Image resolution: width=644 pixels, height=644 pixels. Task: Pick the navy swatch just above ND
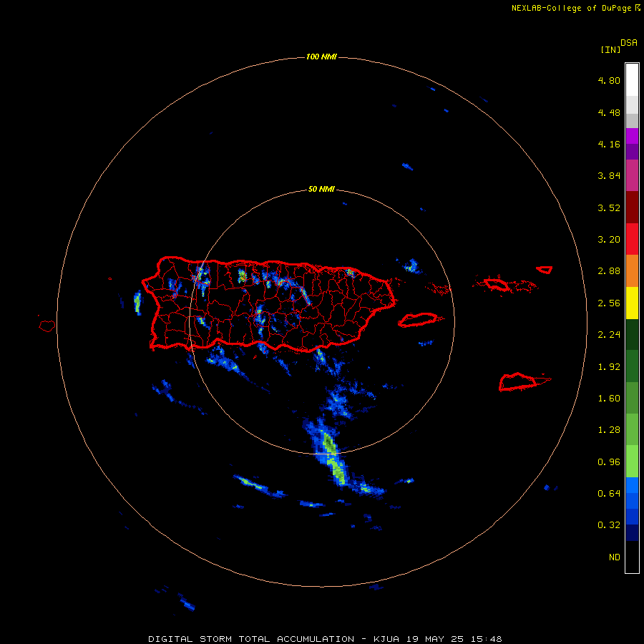tap(632, 532)
